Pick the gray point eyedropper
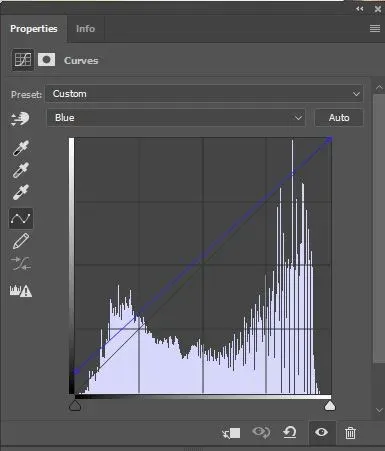This screenshot has height=451, width=385. click(21, 170)
